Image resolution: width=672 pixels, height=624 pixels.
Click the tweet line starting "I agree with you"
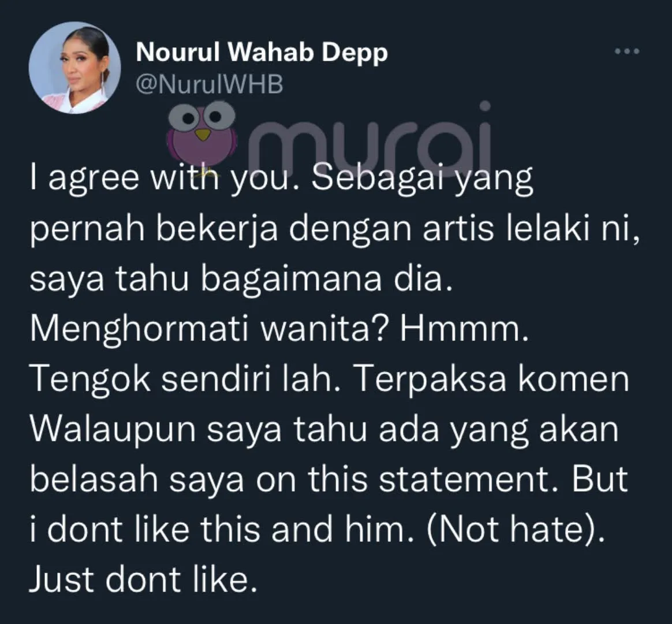click(281, 179)
